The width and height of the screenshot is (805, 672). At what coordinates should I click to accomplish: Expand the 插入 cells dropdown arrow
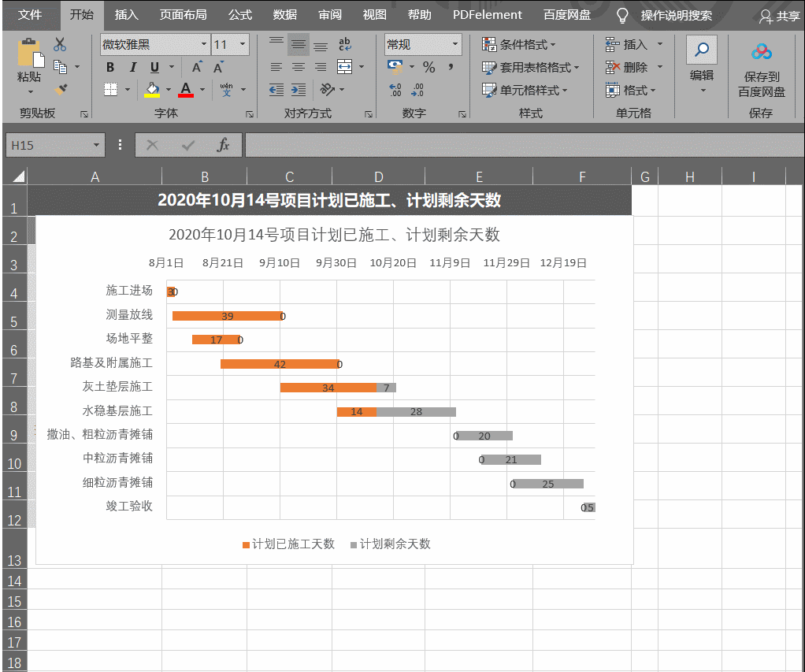(660, 44)
